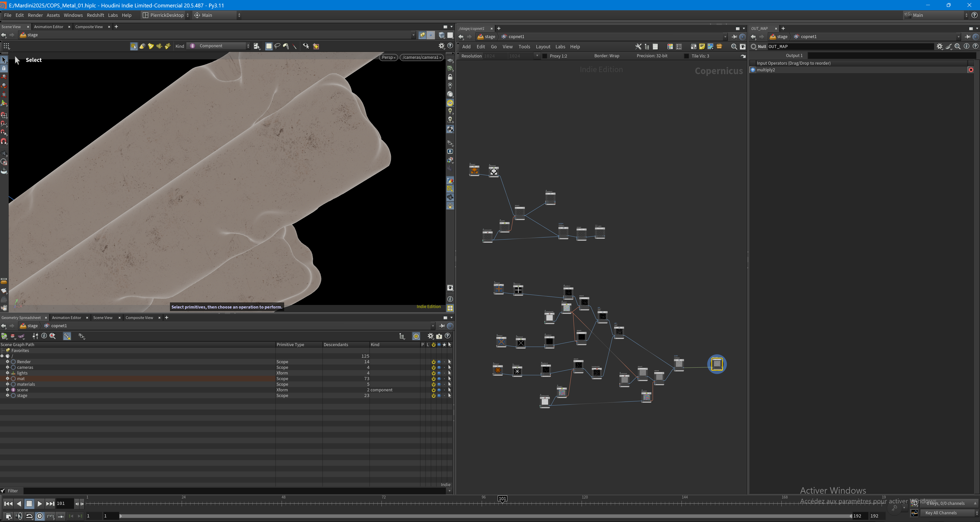Screen dimensions: 980x522
Task: Toggle visibility eye for the Render prim
Action: coord(439,362)
